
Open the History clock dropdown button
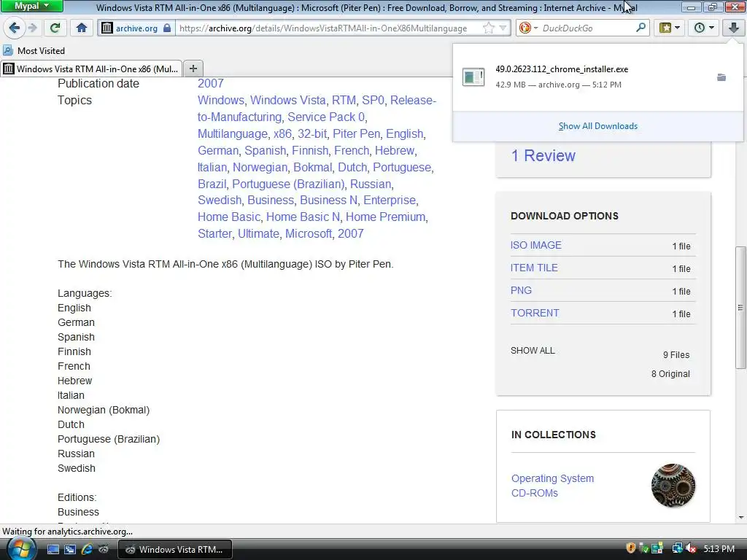coord(704,28)
